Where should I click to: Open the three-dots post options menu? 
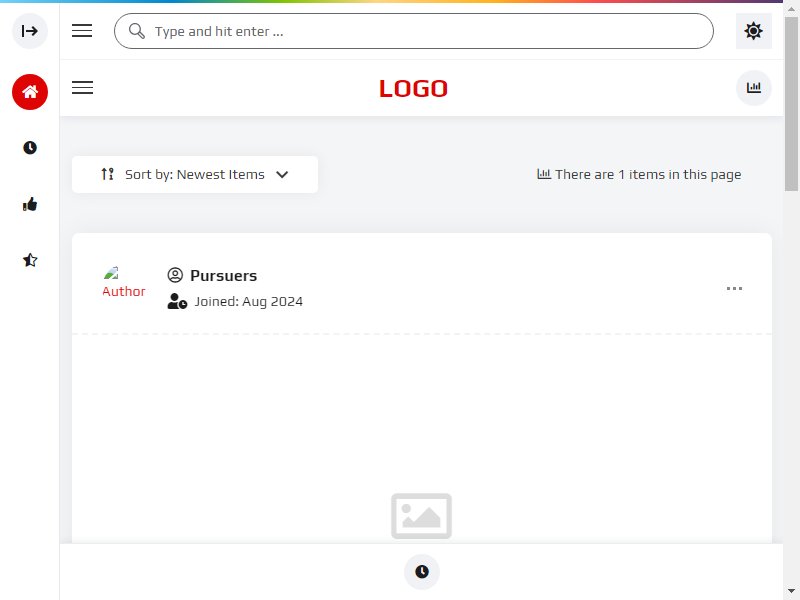click(x=734, y=288)
